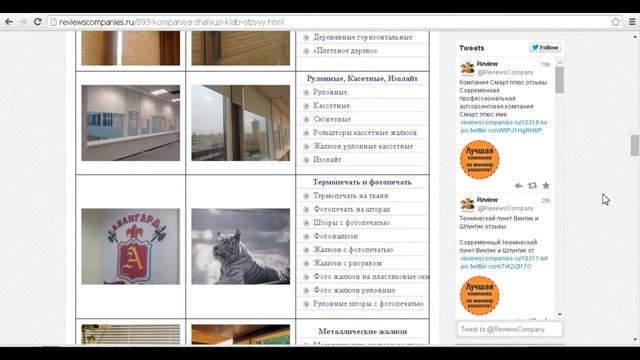Click the browser Back arrow

click(x=9, y=22)
